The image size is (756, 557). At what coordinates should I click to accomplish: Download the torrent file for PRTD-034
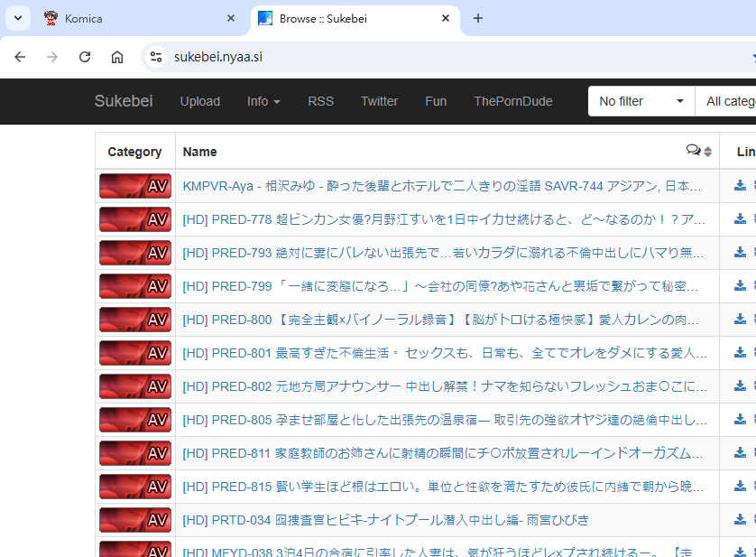[x=740, y=519]
